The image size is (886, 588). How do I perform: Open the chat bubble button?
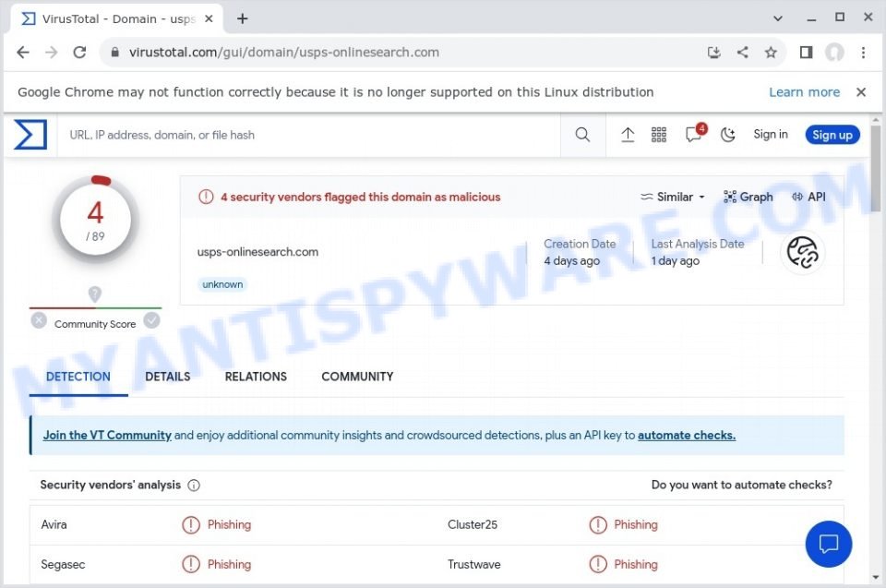(x=829, y=544)
